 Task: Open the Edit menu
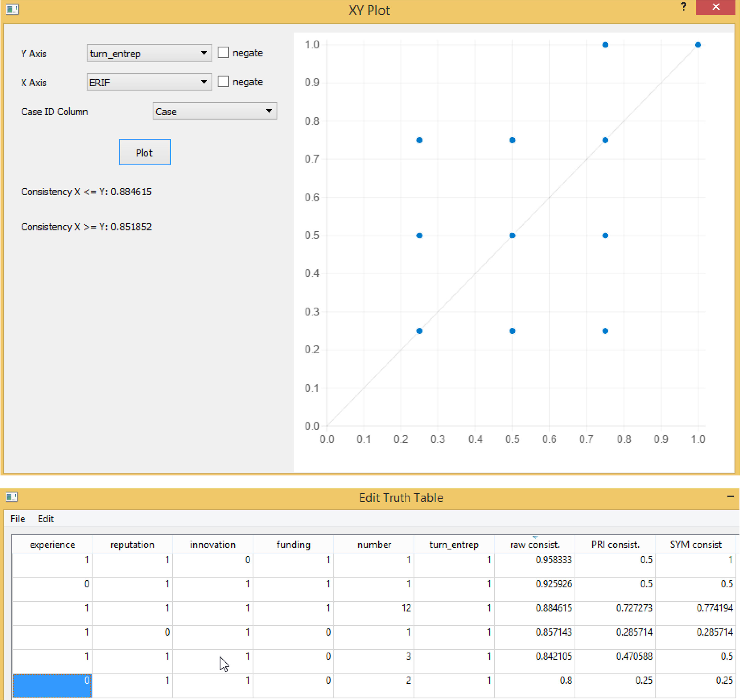pyautogui.click(x=45, y=519)
